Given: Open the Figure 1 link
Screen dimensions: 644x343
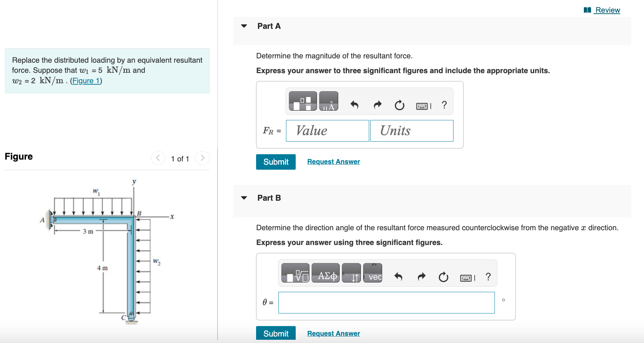Looking at the screenshot, I should (86, 81).
